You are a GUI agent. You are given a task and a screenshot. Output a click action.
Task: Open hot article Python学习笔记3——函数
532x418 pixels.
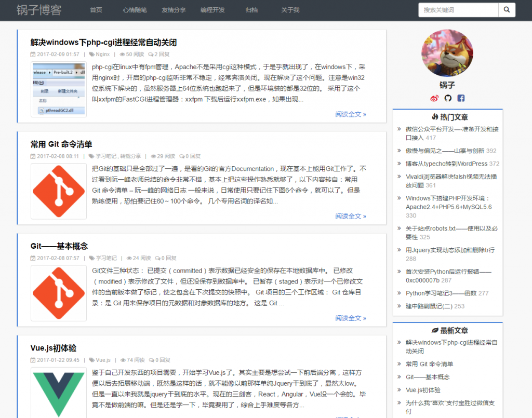coord(441,293)
